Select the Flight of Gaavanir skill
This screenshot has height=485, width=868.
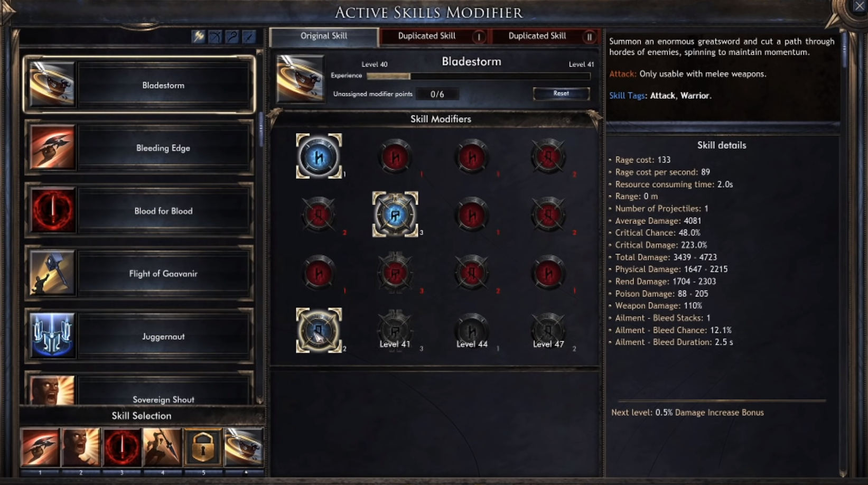pyautogui.click(x=139, y=274)
